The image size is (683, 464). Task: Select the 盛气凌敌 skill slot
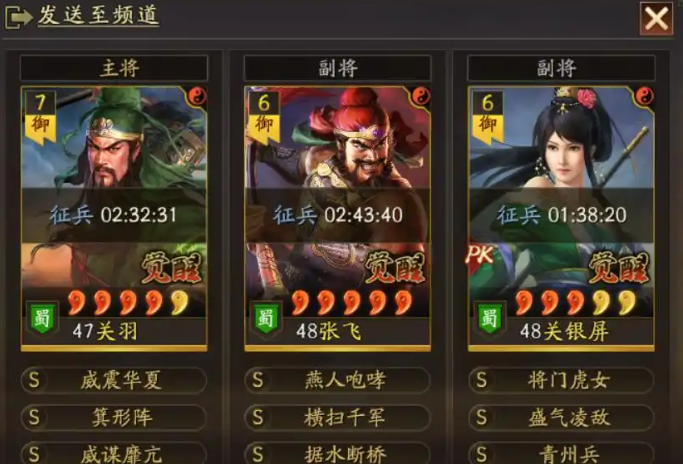coord(561,417)
